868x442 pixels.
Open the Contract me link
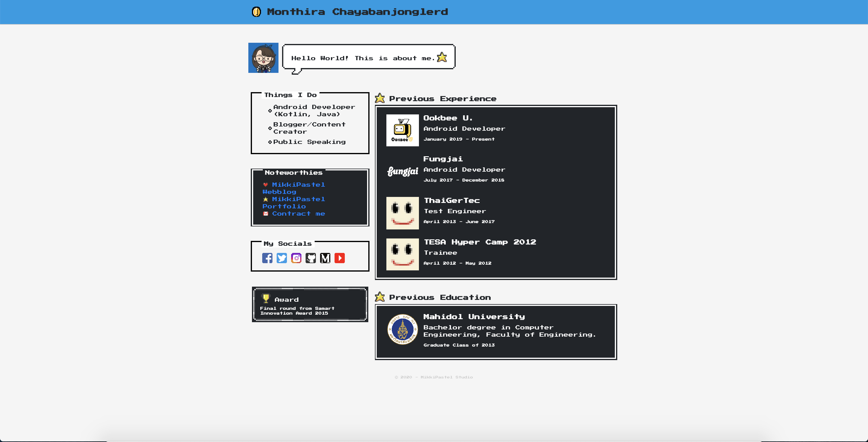point(299,214)
